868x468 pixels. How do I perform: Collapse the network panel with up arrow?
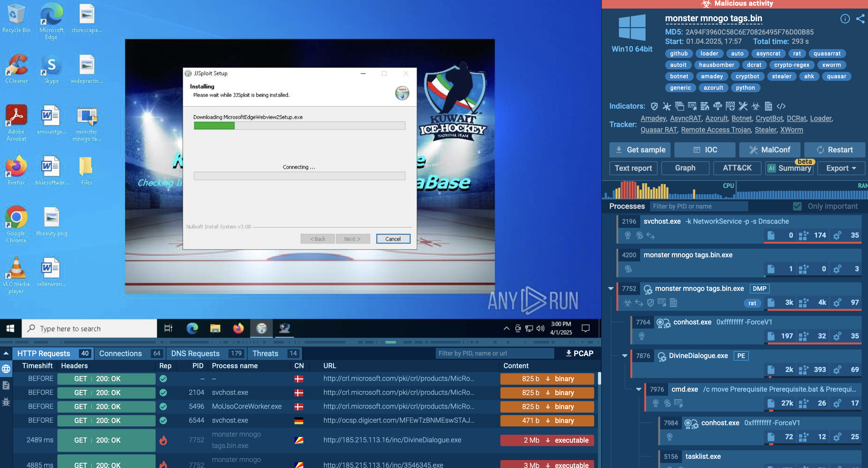[x=6, y=353]
